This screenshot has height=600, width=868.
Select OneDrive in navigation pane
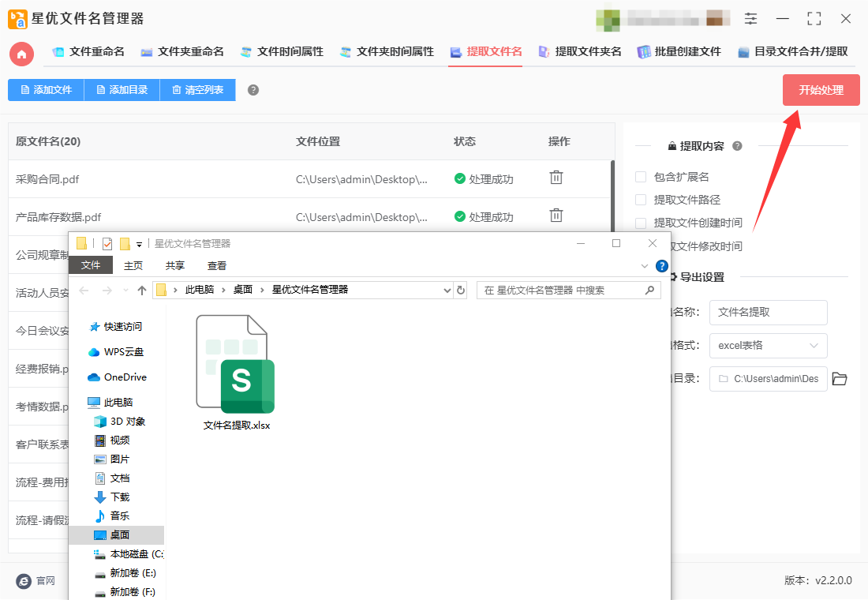[x=118, y=377]
